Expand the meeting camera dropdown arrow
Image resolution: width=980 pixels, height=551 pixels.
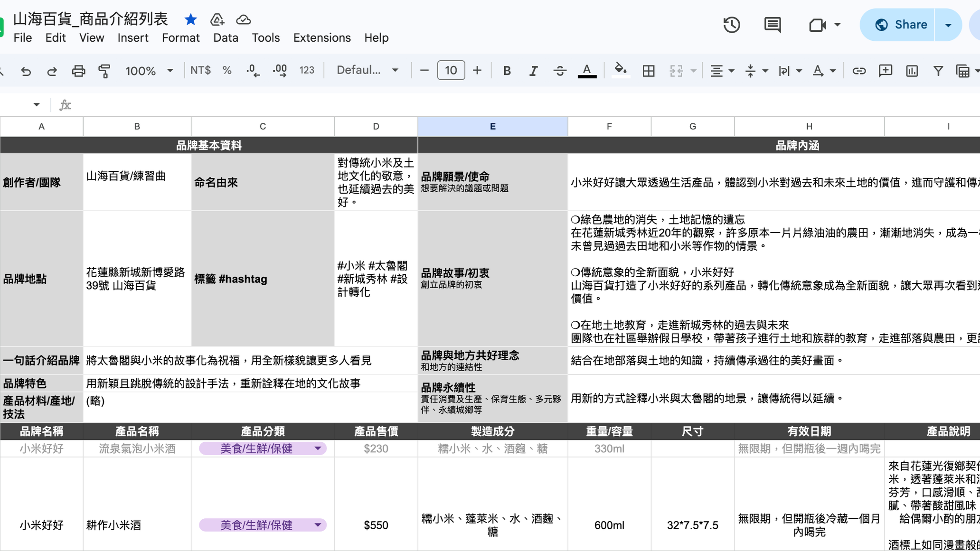tap(838, 25)
